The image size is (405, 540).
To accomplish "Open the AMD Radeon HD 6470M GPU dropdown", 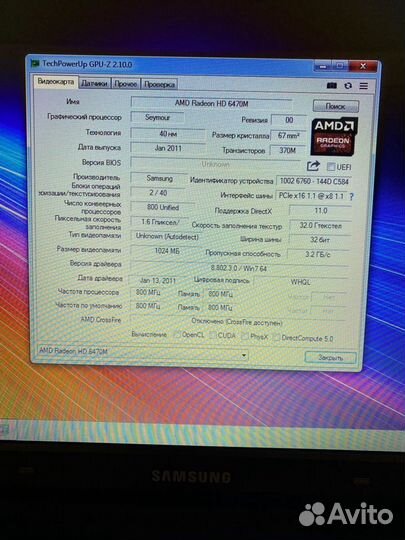I will point(142,352).
